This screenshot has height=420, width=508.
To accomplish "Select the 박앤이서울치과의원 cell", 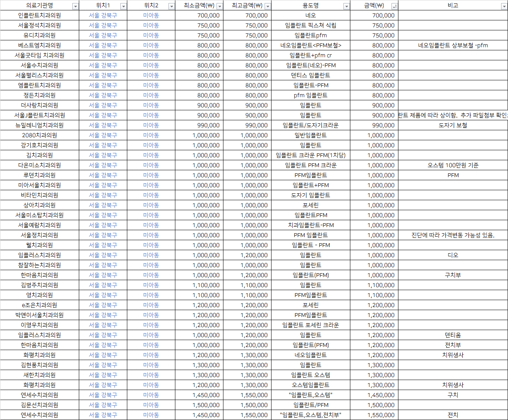I will pos(40,315).
